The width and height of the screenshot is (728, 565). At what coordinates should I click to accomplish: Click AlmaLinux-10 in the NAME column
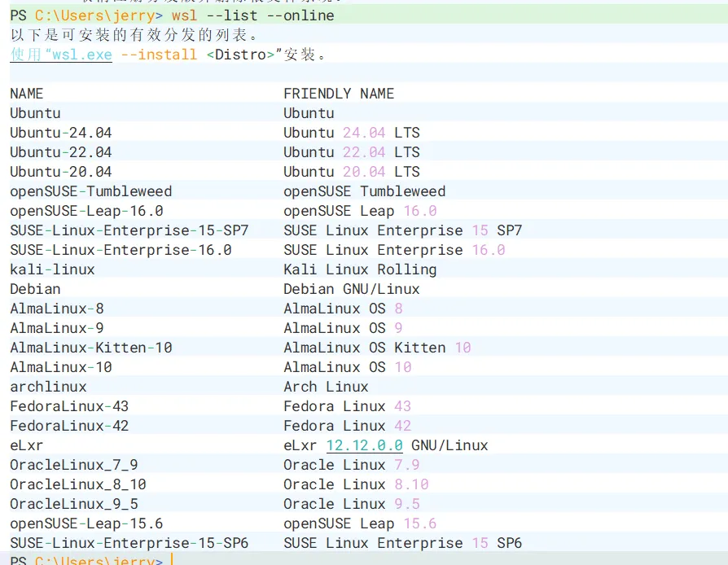point(61,367)
